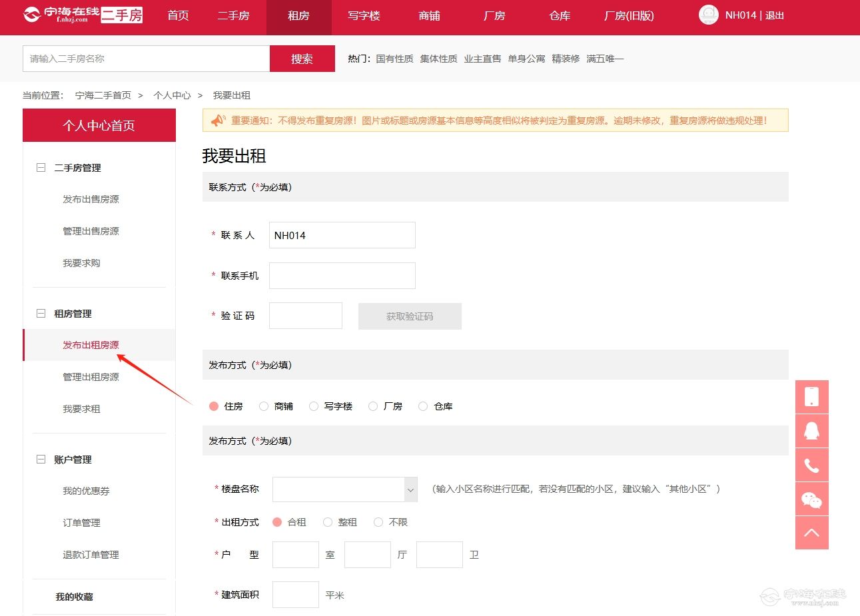Screen dimensions: 860x616
Task: Select the 写字楼 radio option
Action: [x=314, y=406]
